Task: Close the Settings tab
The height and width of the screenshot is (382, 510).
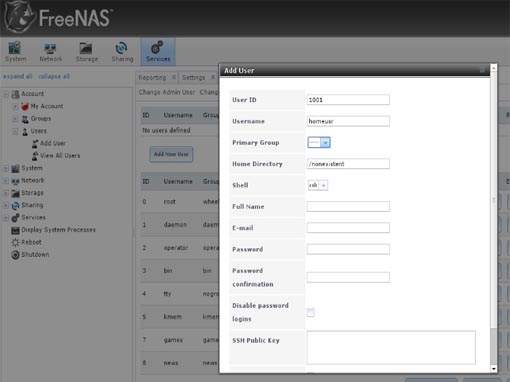Action: click(213, 77)
